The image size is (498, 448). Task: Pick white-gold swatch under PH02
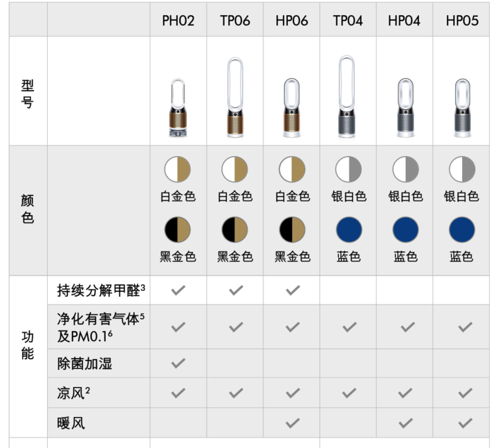(178, 169)
